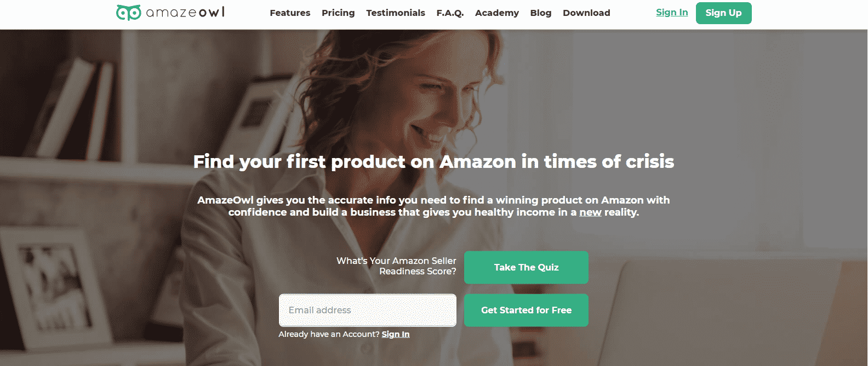Click the green owl logo icon
Viewport: 868px width, 366px height.
tap(129, 12)
